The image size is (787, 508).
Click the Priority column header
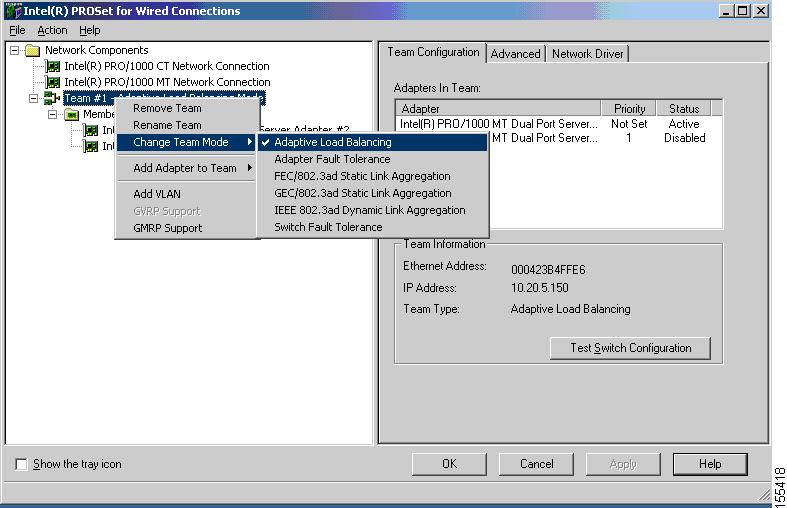pos(629,109)
